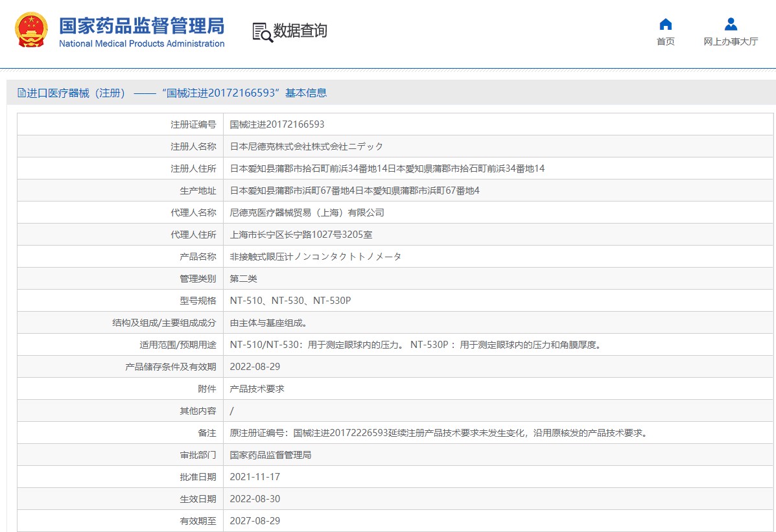Select the 注册人住所 label
Viewport: 776px width, 532px height.
tap(193, 168)
